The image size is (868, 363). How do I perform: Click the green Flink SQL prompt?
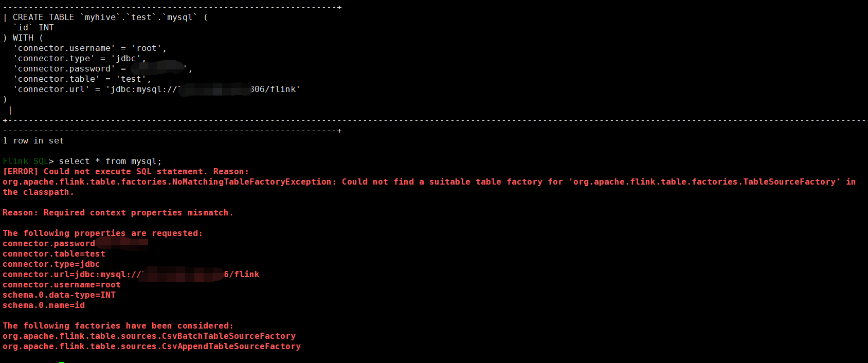[x=26, y=161]
